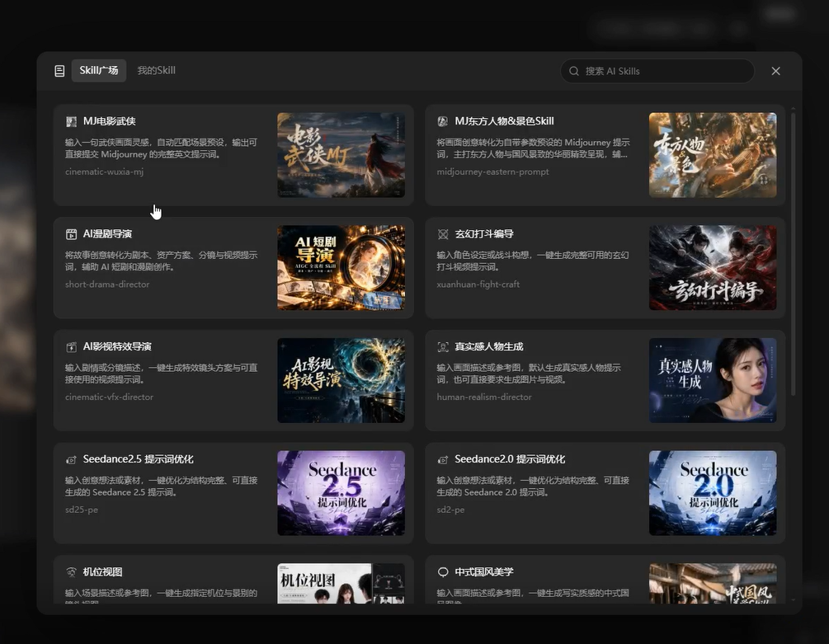Open the Seedance2.5 提示词优化 title
The image size is (829, 644).
click(x=138, y=459)
